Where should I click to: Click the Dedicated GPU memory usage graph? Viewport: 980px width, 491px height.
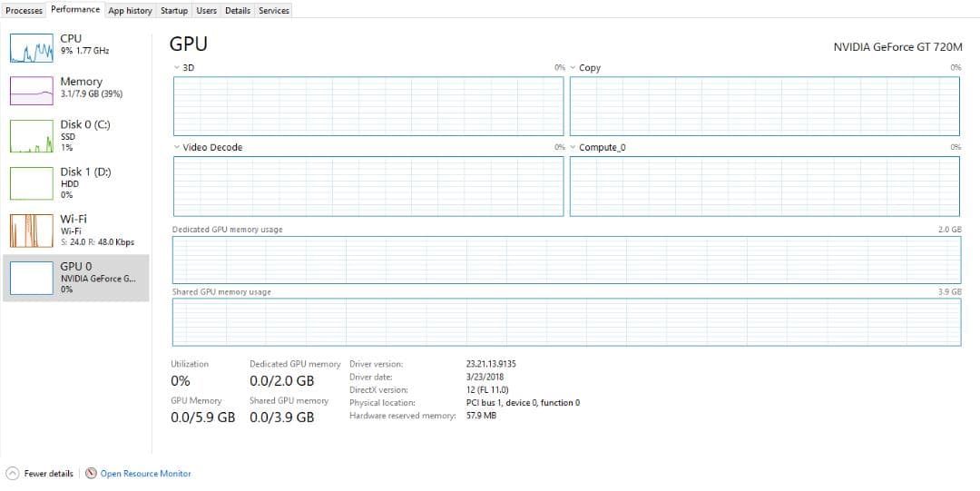point(566,260)
